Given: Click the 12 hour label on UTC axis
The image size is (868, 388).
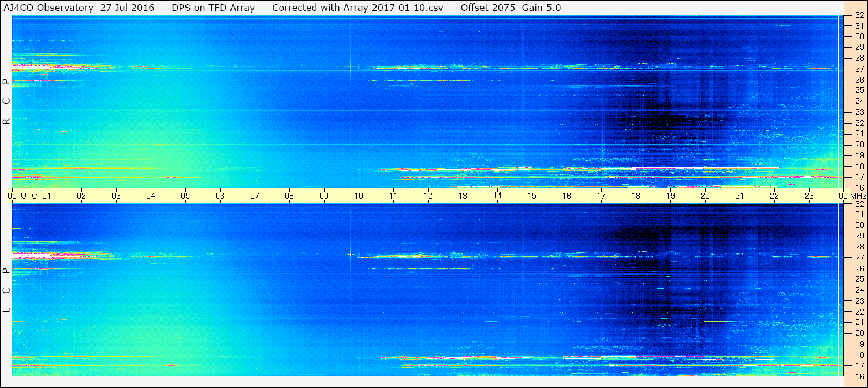Looking at the screenshot, I should (428, 196).
